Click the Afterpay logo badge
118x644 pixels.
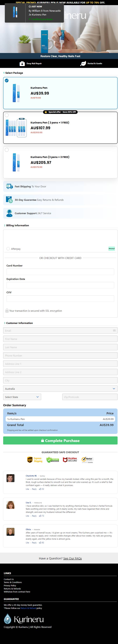point(111,249)
